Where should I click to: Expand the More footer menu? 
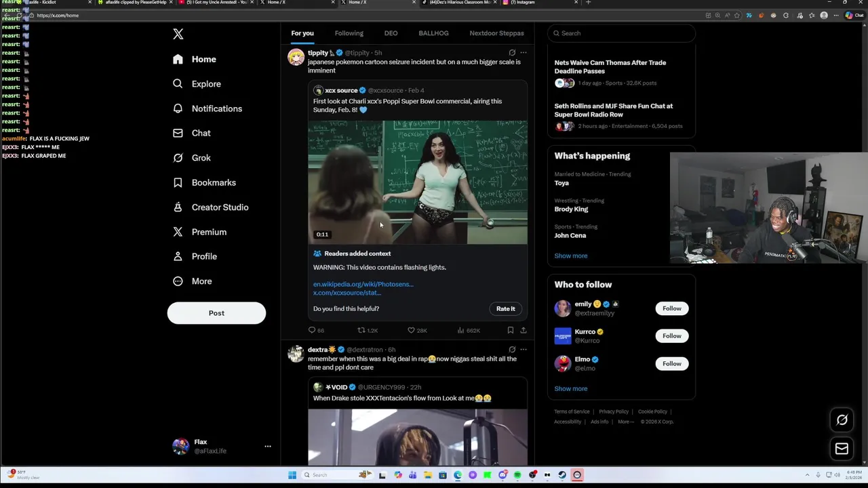click(x=626, y=422)
